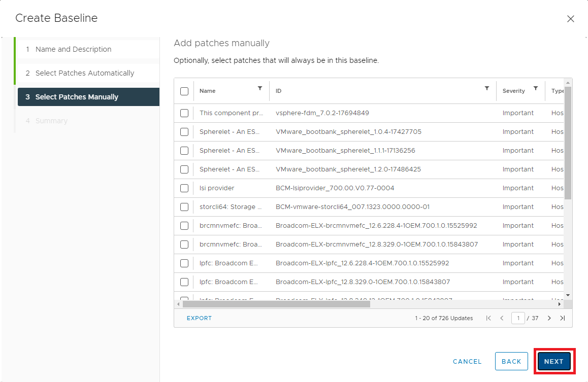Image resolution: width=588 pixels, height=382 pixels.
Task: Jump to the first page of updates
Action: tap(488, 318)
